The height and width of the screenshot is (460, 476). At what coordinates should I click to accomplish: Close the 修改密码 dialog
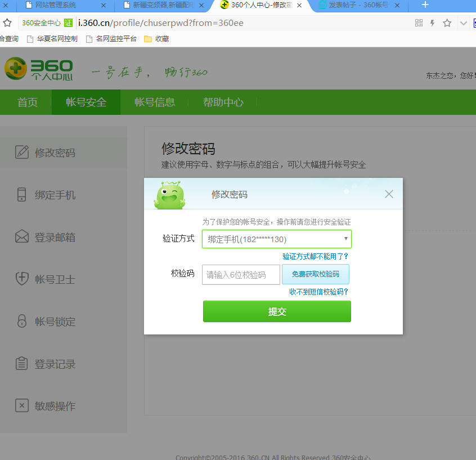point(389,194)
